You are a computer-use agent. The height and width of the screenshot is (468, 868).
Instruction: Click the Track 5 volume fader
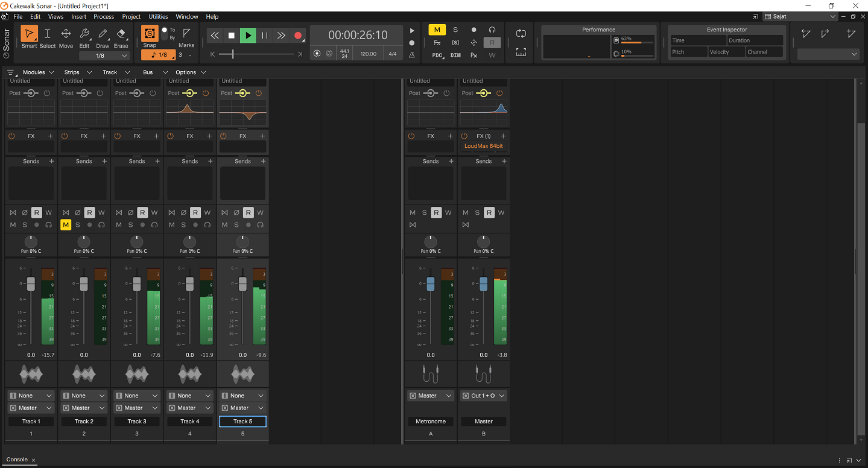coord(242,284)
